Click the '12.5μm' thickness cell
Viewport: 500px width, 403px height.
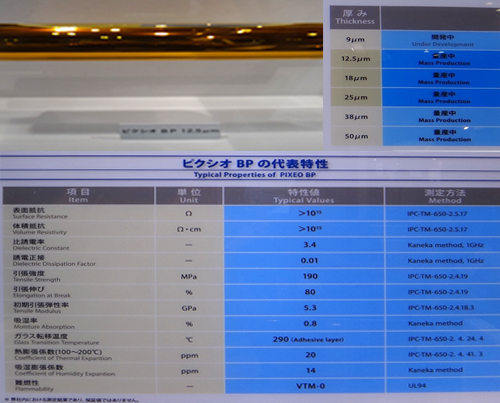[355, 59]
